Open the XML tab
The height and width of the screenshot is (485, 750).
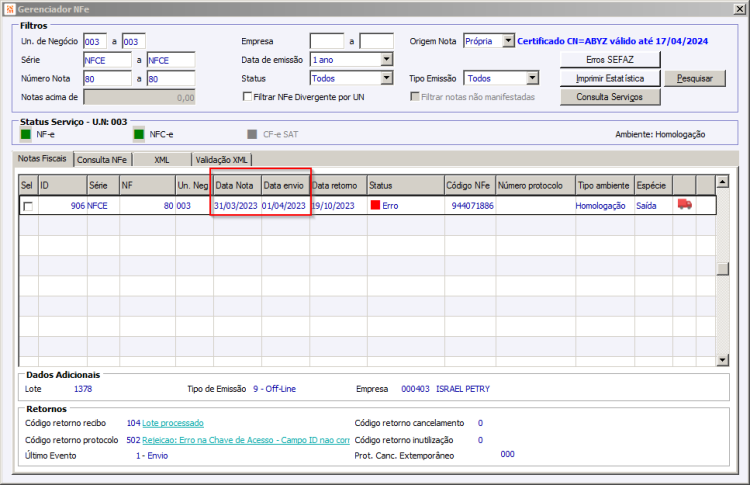[x=162, y=159]
